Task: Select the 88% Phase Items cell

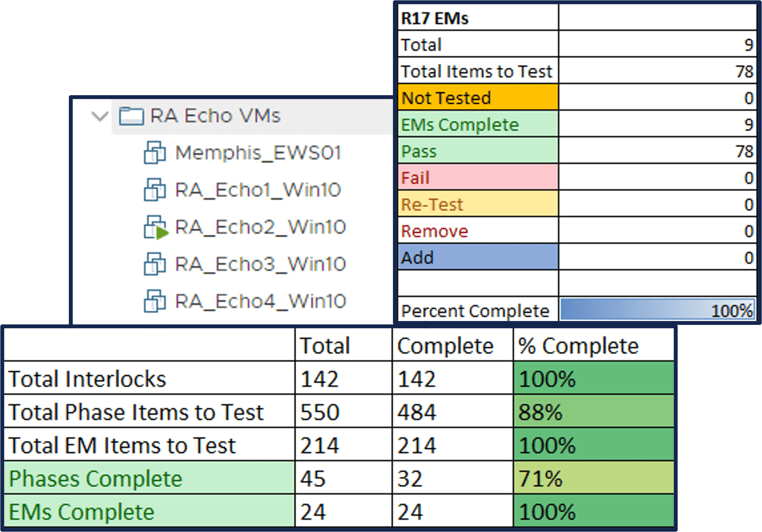Action: click(x=594, y=412)
